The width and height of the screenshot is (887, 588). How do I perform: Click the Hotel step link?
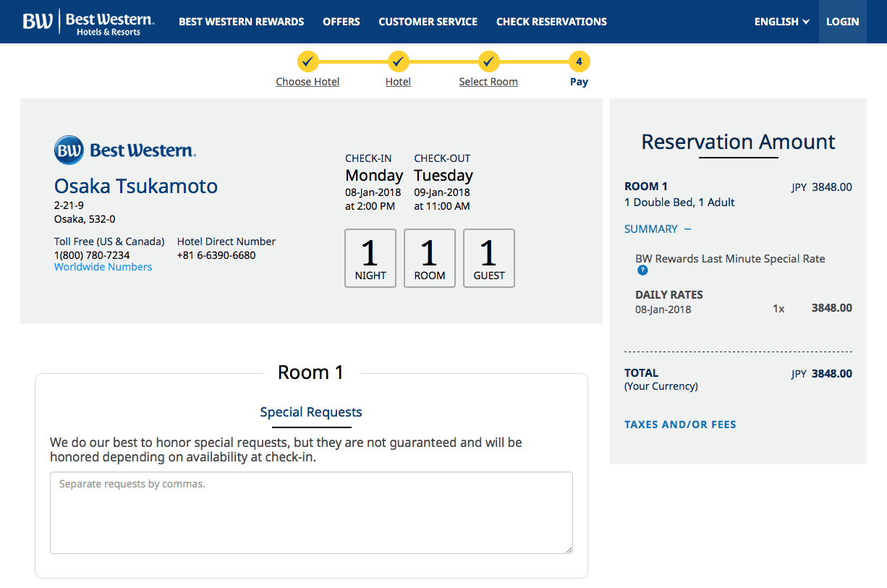pyautogui.click(x=398, y=82)
